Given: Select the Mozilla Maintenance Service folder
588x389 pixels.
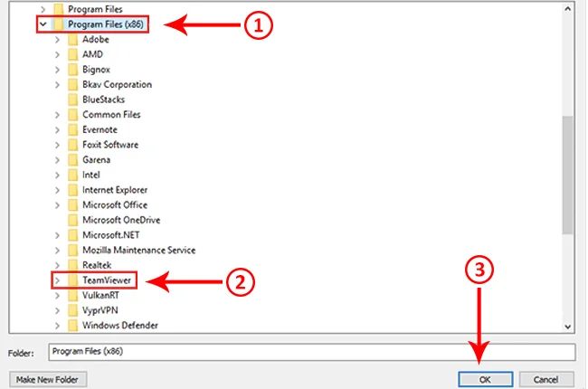Looking at the screenshot, I should point(138,250).
